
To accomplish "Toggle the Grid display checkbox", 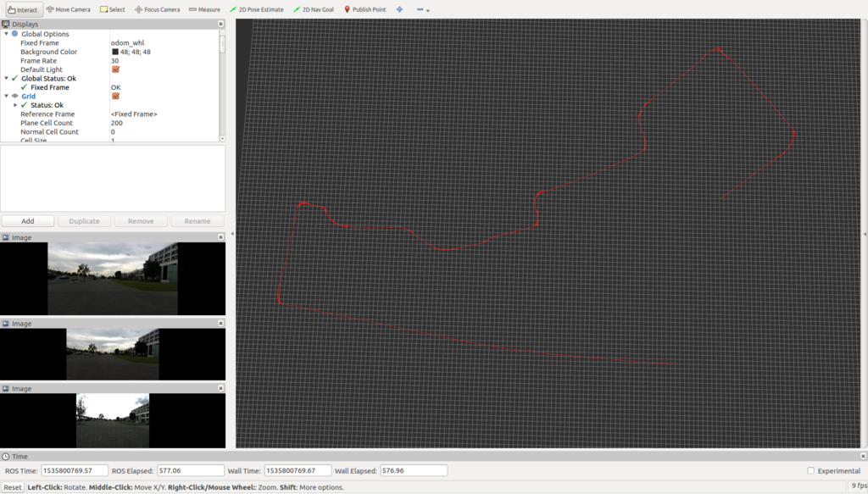I will tap(115, 96).
